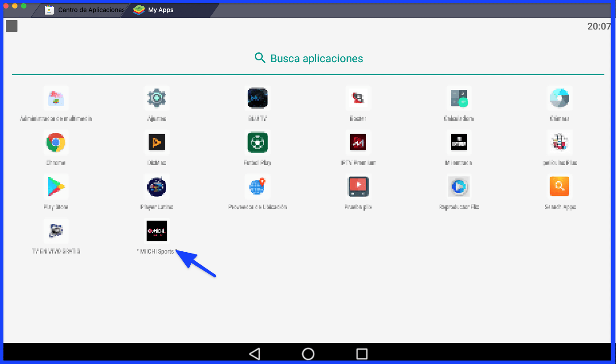Open the MiiCHi Sports app
This screenshot has height=364, width=616.
[x=157, y=231]
